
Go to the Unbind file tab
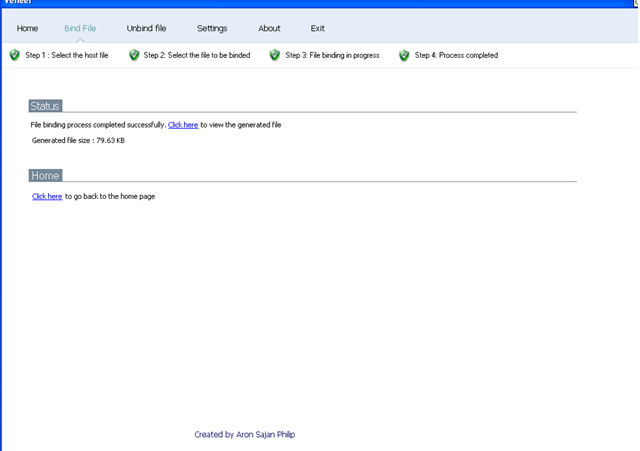pos(146,28)
